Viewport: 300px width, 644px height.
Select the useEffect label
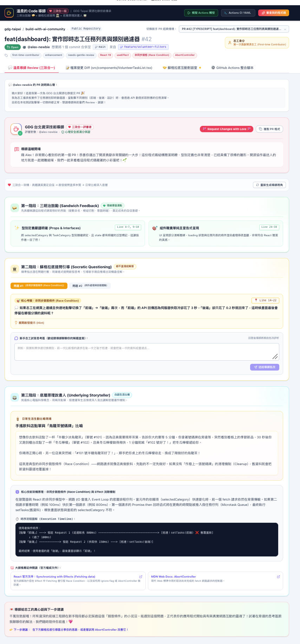123,55
